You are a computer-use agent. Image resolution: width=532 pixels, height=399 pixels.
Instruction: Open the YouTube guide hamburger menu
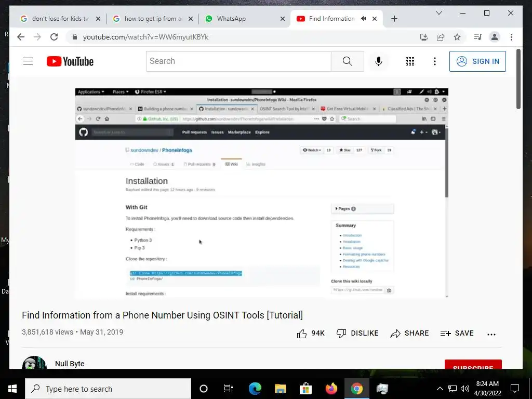click(x=28, y=61)
